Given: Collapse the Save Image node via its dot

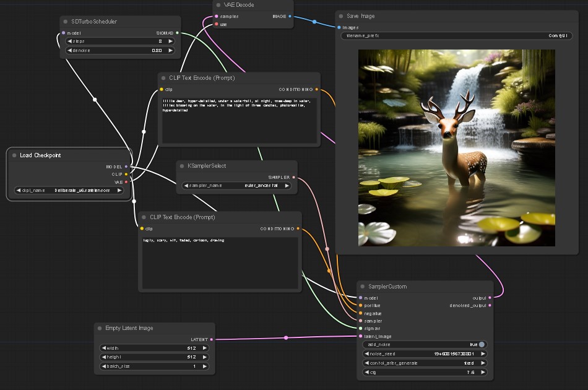Looking at the screenshot, I should 341,15.
